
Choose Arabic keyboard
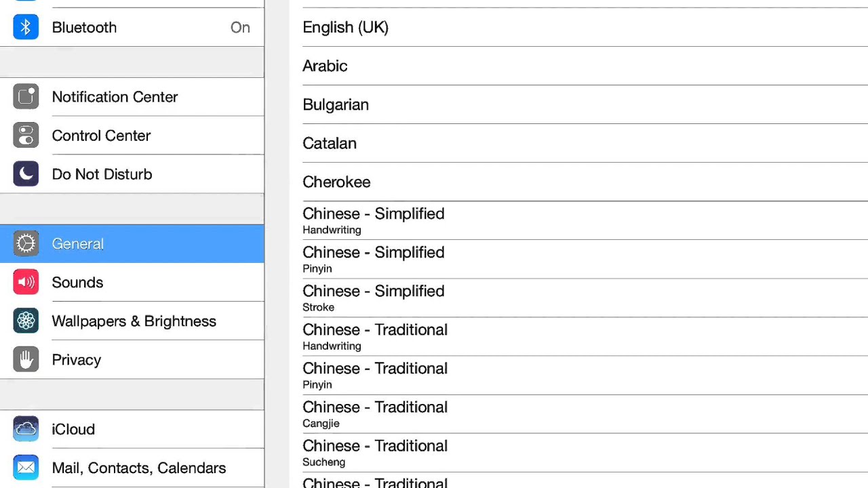pyautogui.click(x=578, y=66)
